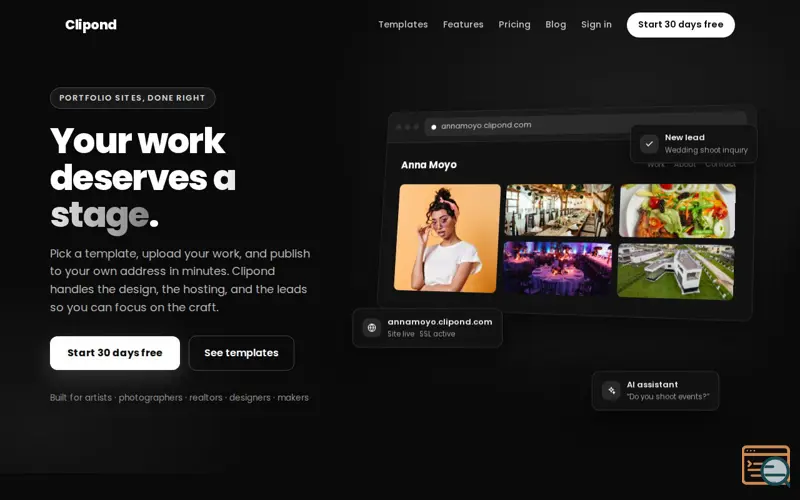Click the Site live status text
Viewport: 800px width, 500px height.
tap(401, 334)
